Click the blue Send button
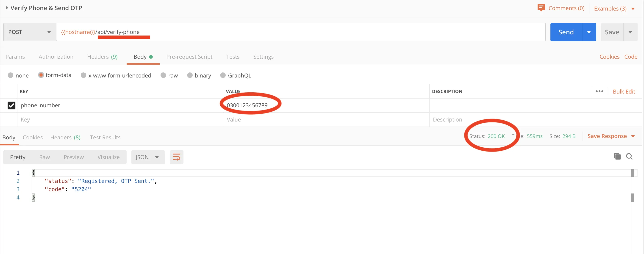This screenshot has width=644, height=254. [566, 32]
